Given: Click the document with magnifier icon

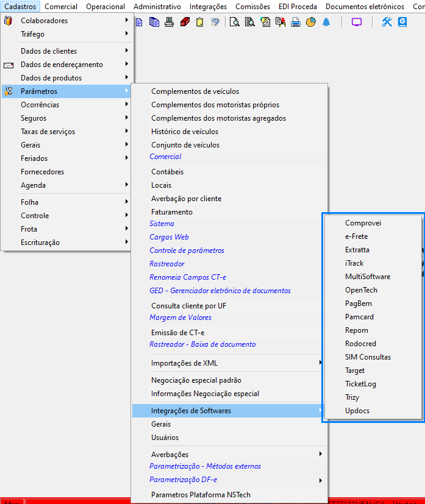Looking at the screenshot, I should (x=234, y=22).
